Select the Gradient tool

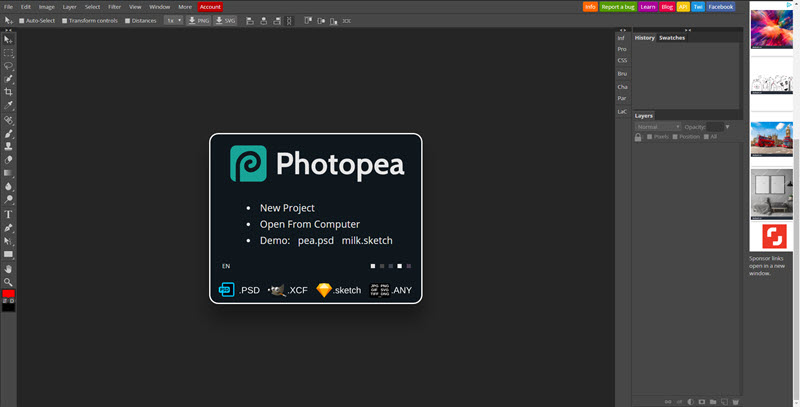coord(8,173)
